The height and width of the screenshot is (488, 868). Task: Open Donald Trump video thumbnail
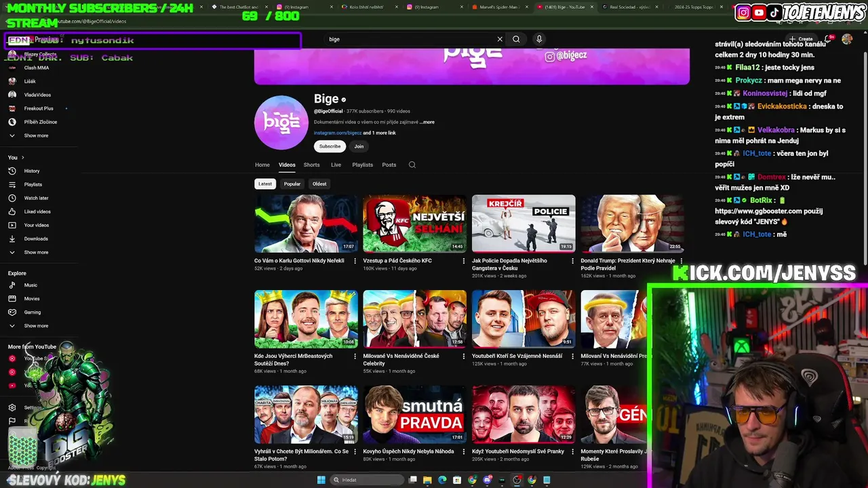click(x=632, y=224)
